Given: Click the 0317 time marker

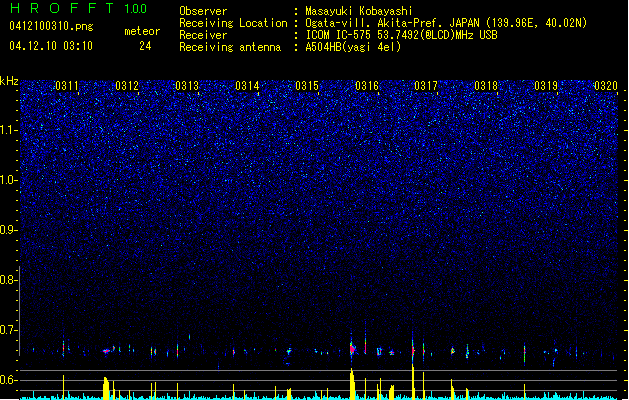Looking at the screenshot, I should pos(426,86).
